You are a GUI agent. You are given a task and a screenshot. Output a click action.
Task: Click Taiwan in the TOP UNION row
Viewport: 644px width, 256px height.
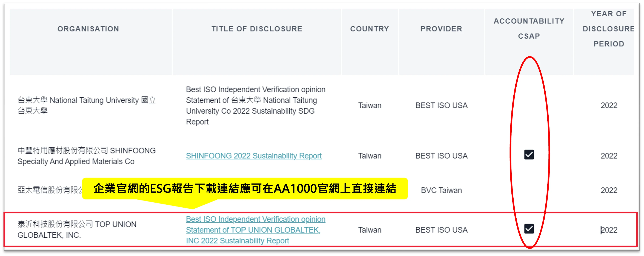[x=370, y=230]
